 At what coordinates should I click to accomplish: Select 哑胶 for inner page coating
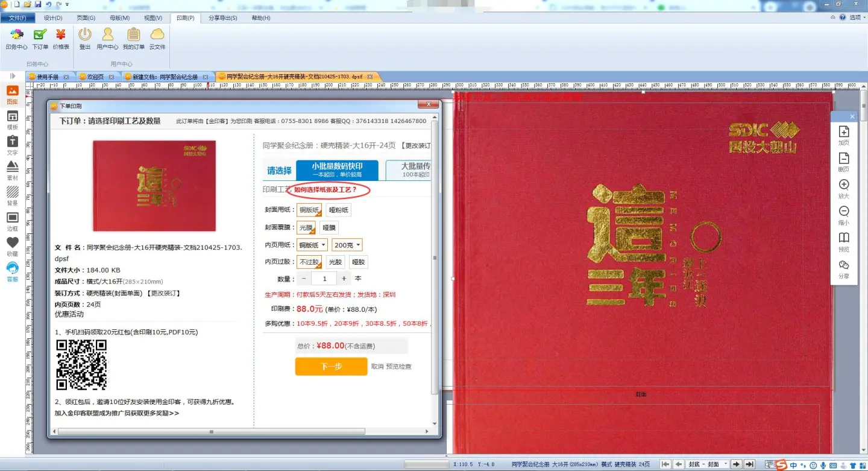point(358,262)
